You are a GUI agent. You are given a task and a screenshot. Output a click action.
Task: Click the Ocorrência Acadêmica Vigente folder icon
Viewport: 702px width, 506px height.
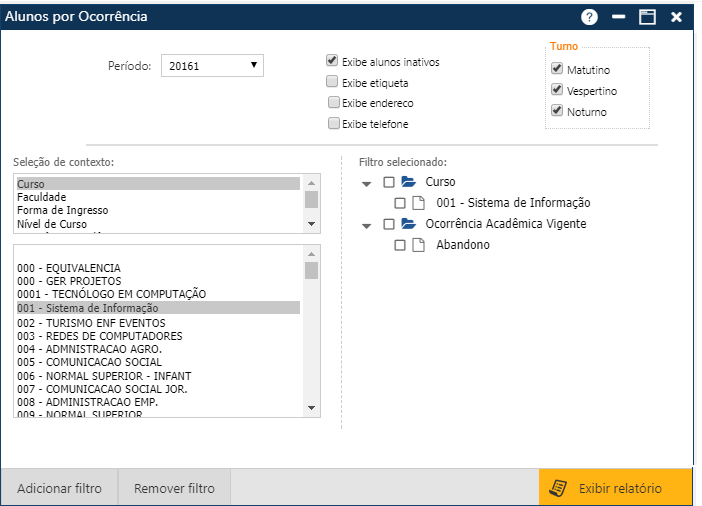point(408,224)
